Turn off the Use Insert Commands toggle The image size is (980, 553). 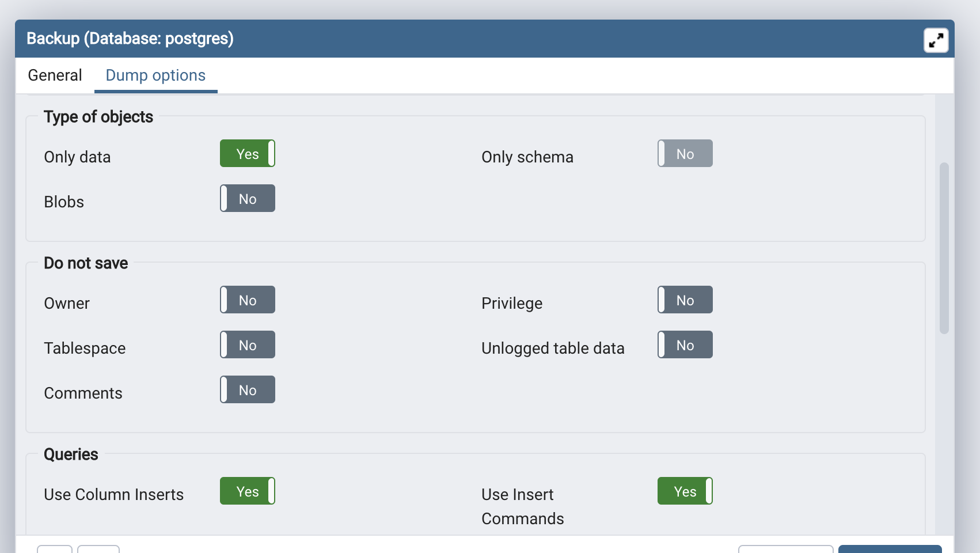pyautogui.click(x=685, y=491)
